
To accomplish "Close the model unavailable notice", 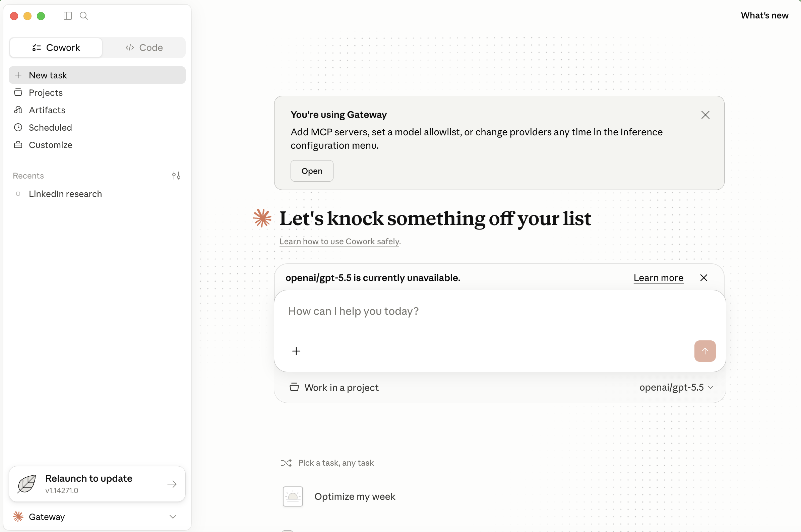I will click(x=703, y=277).
